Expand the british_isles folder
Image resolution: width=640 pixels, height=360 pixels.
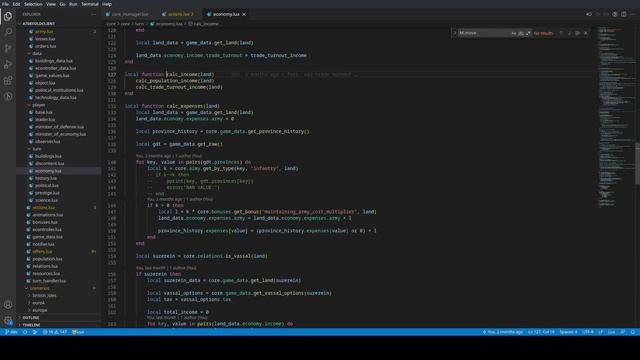(44, 296)
